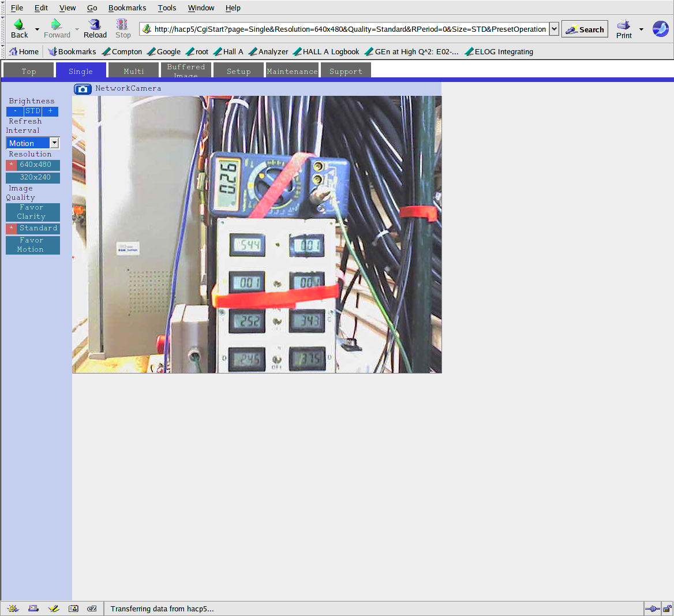Switch to the Setup tab
This screenshot has height=616, width=674.
pos(238,70)
